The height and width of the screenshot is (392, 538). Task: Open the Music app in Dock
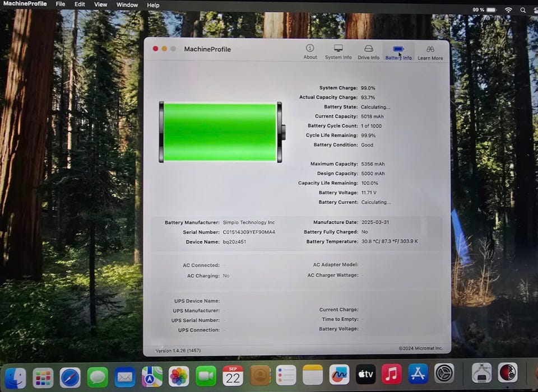point(391,374)
